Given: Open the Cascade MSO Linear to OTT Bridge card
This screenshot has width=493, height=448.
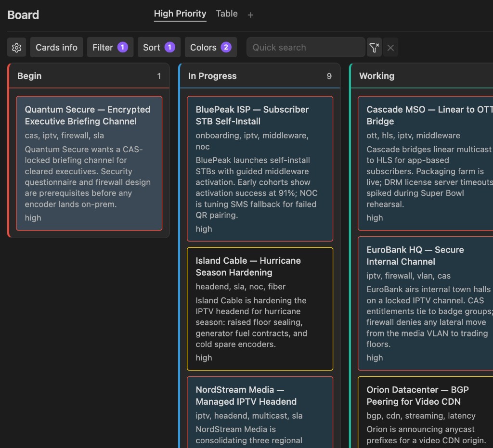Looking at the screenshot, I should pos(426,163).
